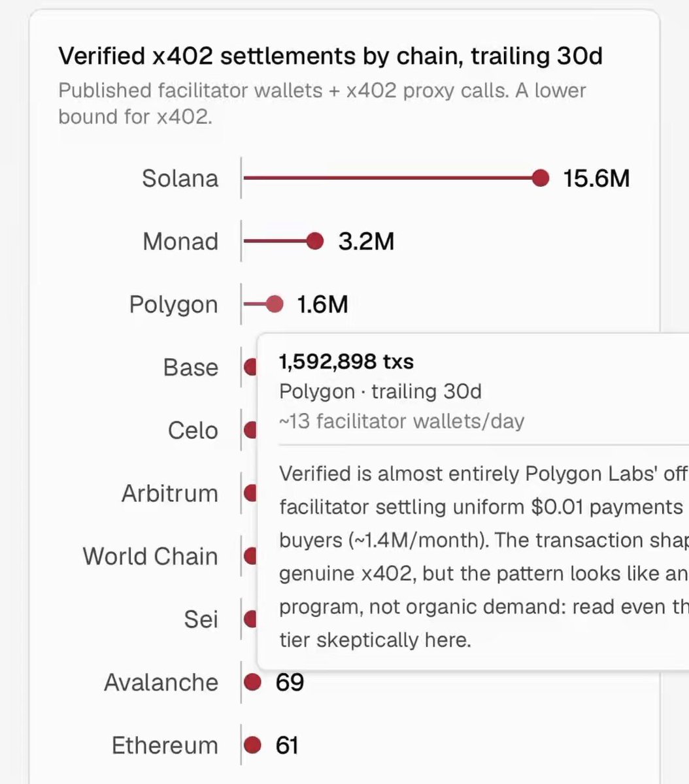Click the 3.2M value for Monad
The image size is (689, 784).
[366, 241]
